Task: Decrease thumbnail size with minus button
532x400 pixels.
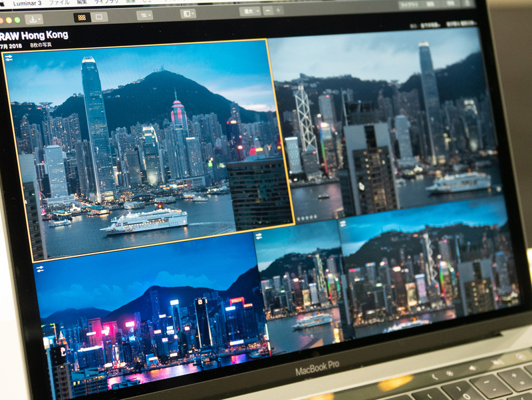Action: 268,11
